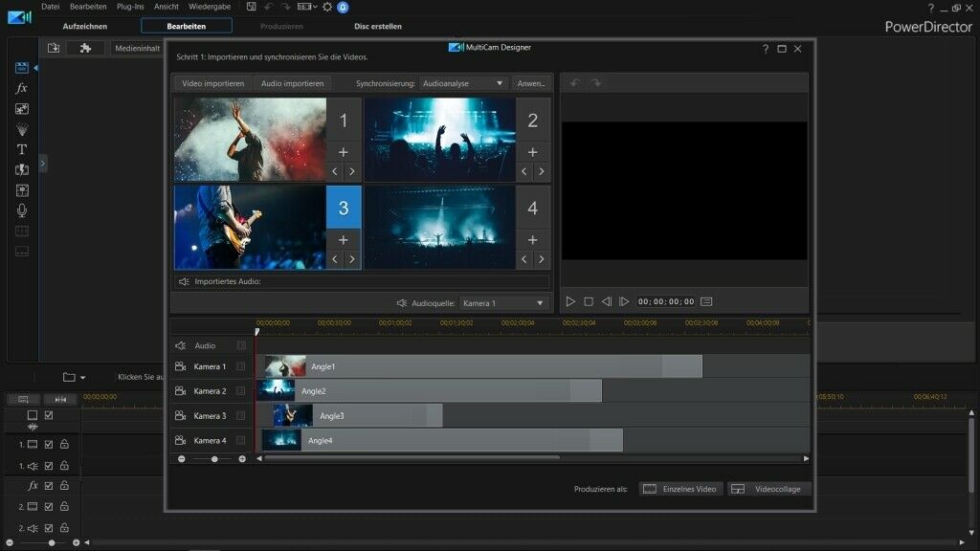Open the Title room (T icon)
Image resolution: width=980 pixels, height=551 pixels.
[x=21, y=149]
